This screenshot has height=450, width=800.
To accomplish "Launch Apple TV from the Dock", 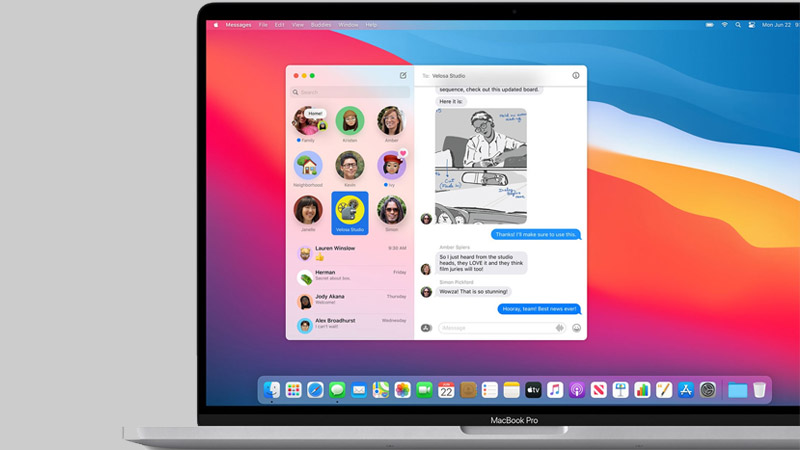I will pyautogui.click(x=533, y=390).
